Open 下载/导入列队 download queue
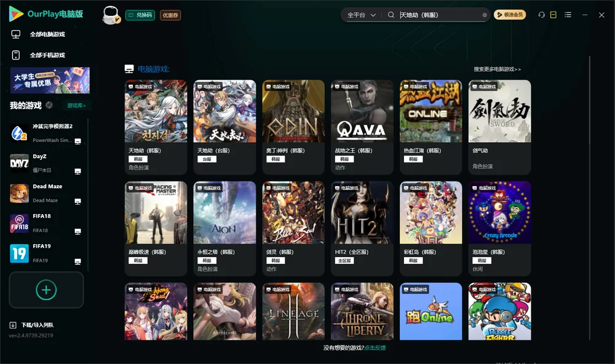This screenshot has height=364, width=615. tap(38, 325)
